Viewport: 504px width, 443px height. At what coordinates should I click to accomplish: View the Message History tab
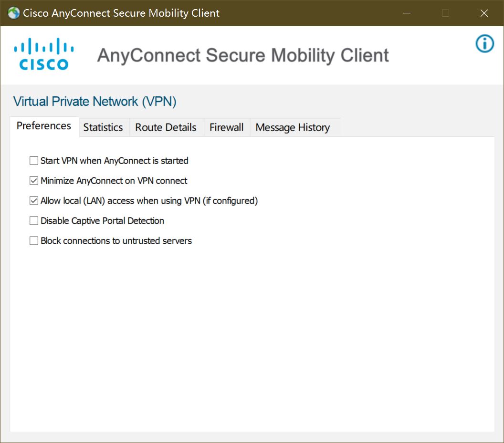(x=293, y=127)
